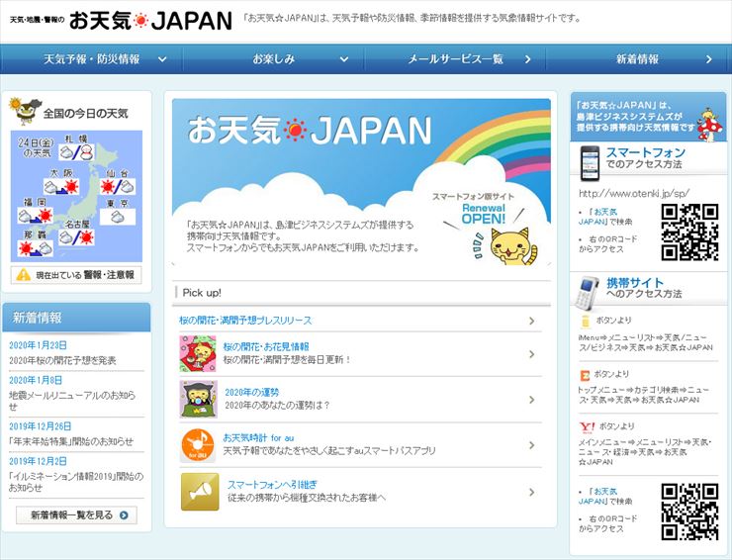
Task: Click the flip phone icon
Action: pos(588,293)
